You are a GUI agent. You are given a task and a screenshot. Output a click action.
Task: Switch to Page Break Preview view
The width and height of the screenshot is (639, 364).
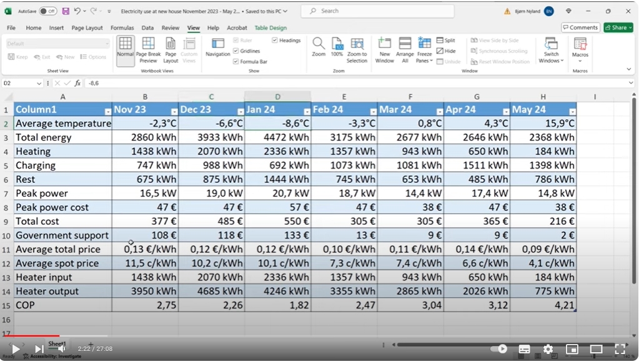148,50
